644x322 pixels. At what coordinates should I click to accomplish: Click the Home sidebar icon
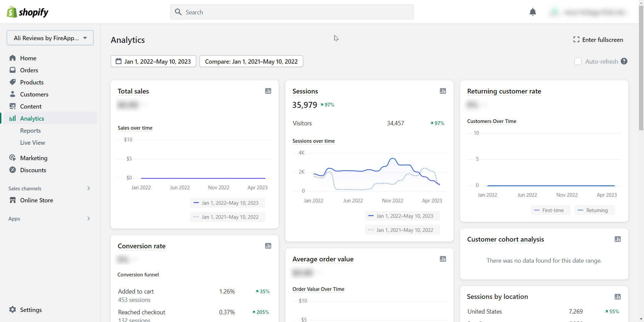[x=13, y=58]
